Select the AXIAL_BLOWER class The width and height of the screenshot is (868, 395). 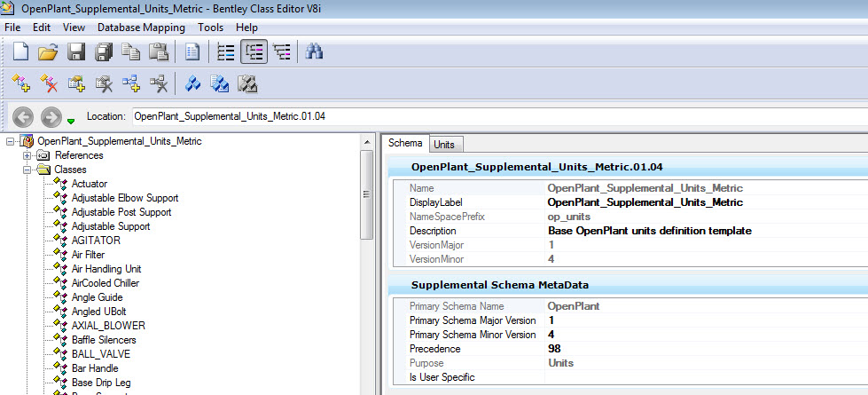coord(108,326)
